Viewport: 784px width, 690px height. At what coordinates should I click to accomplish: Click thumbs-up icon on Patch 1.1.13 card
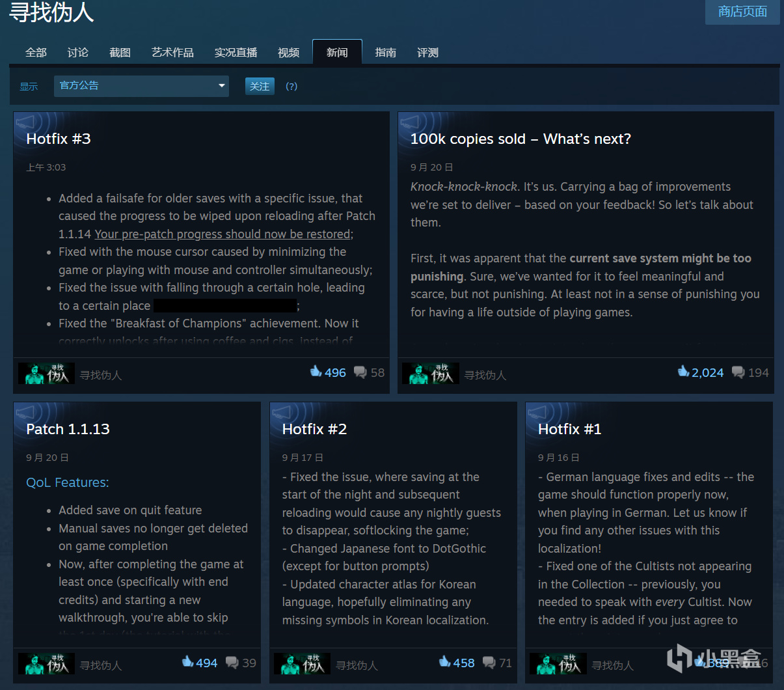point(187,661)
